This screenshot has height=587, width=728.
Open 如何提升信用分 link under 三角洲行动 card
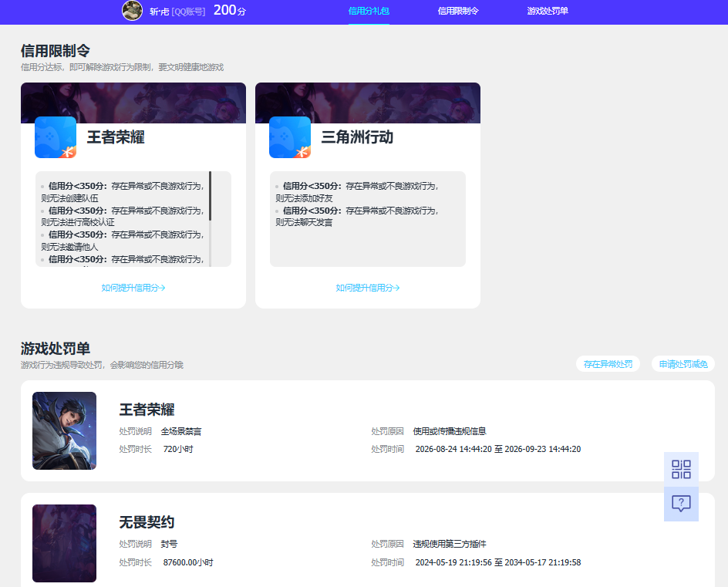coord(368,288)
